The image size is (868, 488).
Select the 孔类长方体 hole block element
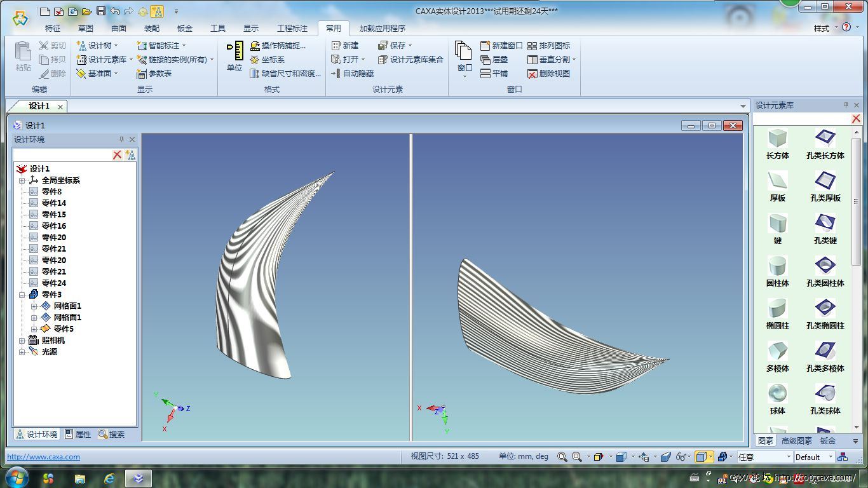(x=825, y=144)
